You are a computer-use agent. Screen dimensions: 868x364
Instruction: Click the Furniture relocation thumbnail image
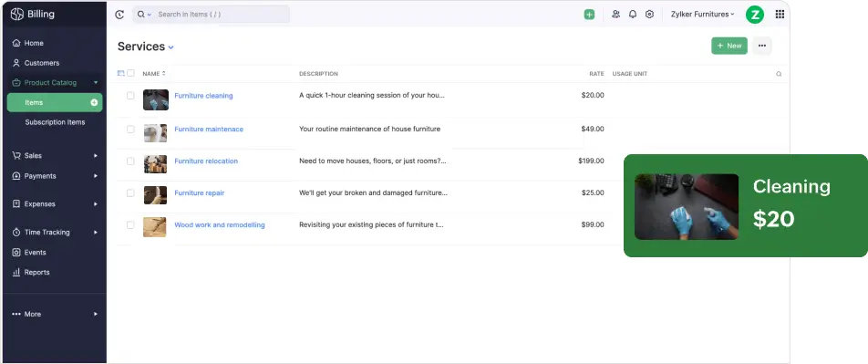(155, 164)
